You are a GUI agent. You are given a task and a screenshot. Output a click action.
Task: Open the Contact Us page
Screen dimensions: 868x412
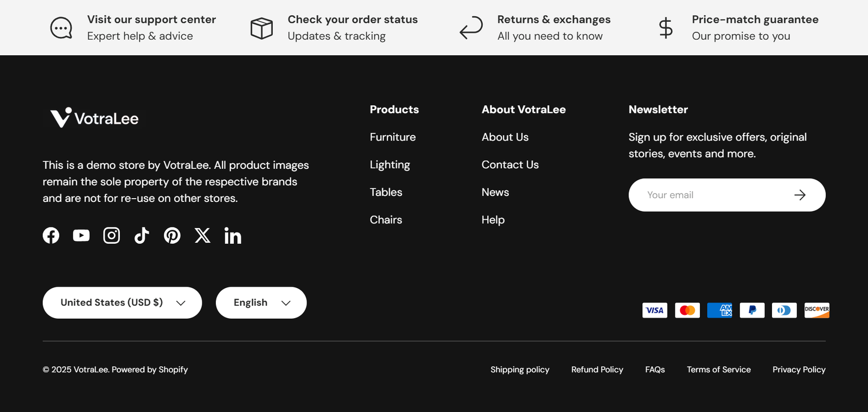coord(510,165)
